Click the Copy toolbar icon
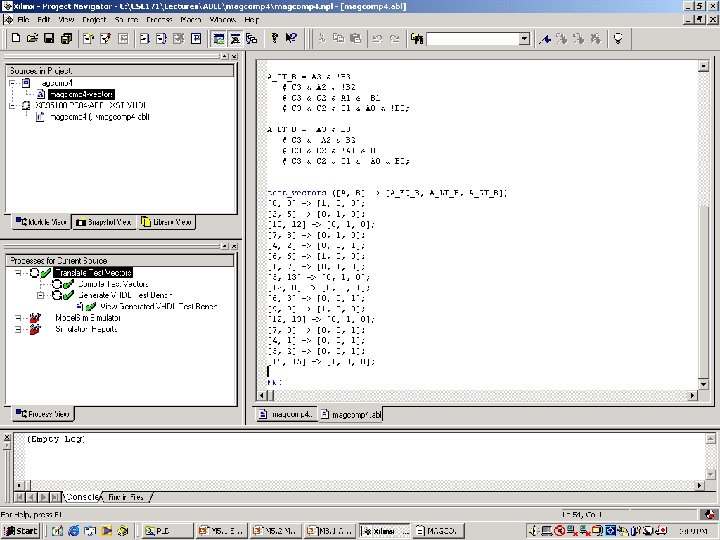 point(338,39)
